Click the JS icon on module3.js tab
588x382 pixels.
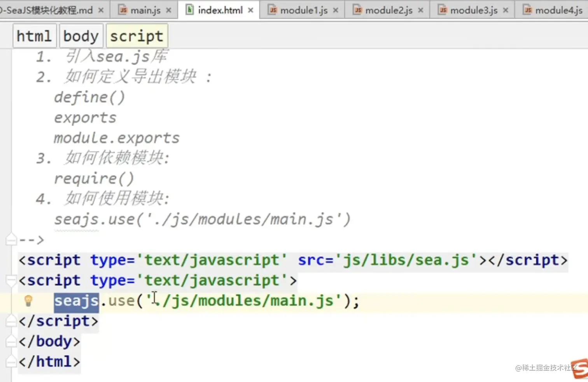pyautogui.click(x=443, y=10)
